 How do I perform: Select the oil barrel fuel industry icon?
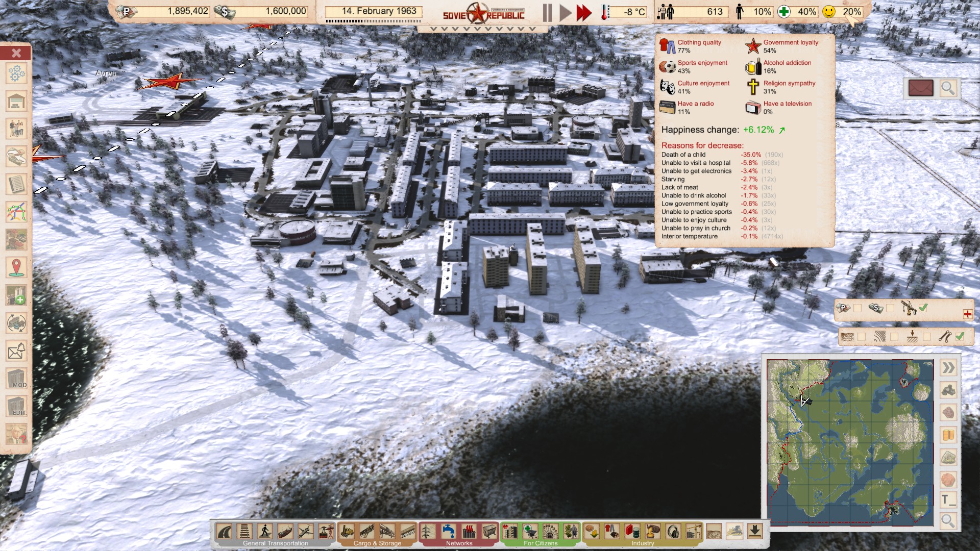point(632,532)
